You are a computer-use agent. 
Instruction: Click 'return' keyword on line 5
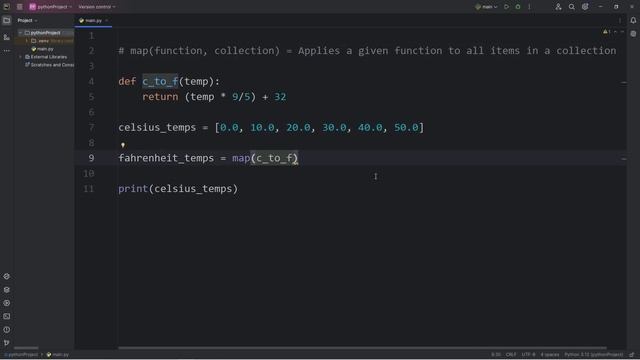(x=160, y=97)
